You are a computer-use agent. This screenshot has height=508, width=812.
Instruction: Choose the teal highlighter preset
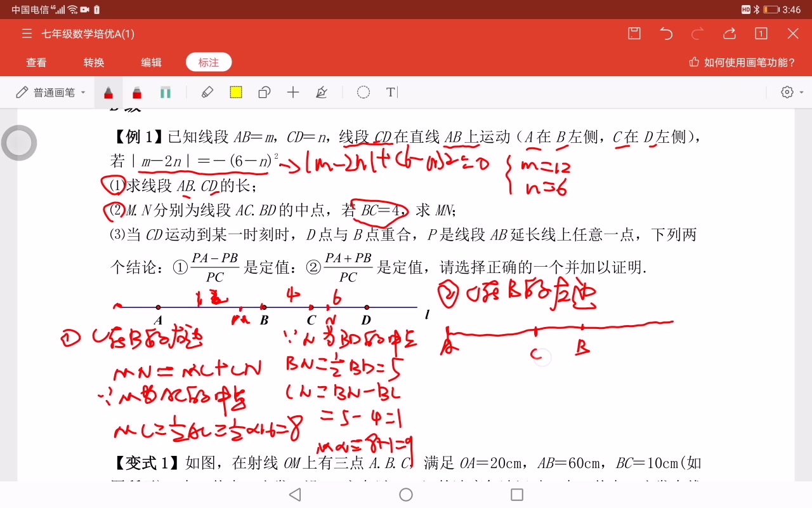166,92
